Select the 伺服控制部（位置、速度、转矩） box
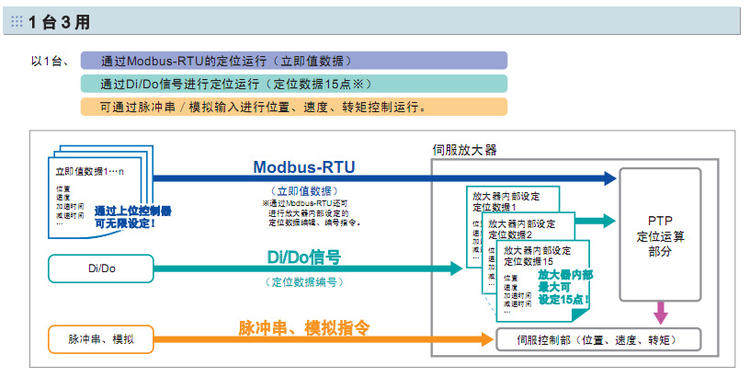 (598, 340)
